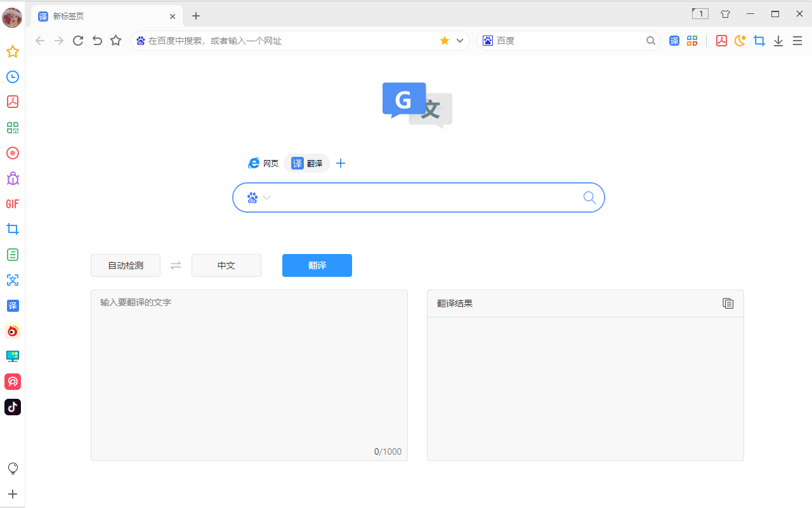Click the red PDF icon in the top toolbar
Image resolution: width=812 pixels, height=508 pixels.
click(x=721, y=41)
